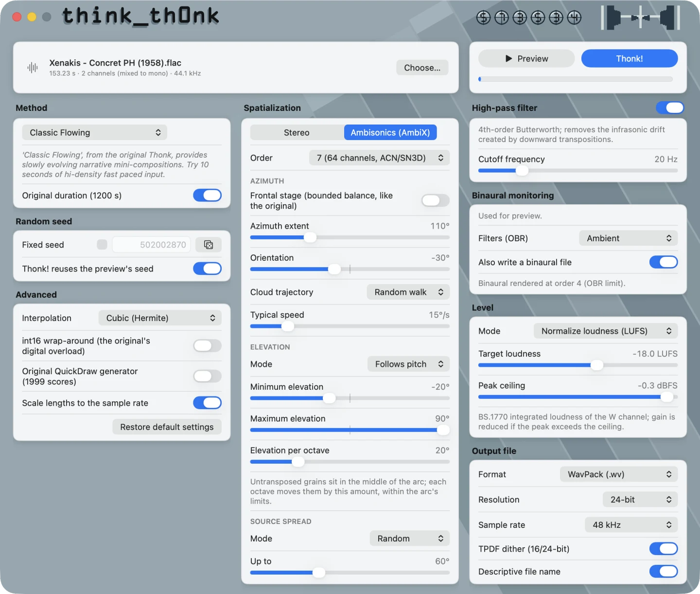The width and height of the screenshot is (700, 594).
Task: Click the Maximum elevation slider handle
Action: [x=443, y=430]
